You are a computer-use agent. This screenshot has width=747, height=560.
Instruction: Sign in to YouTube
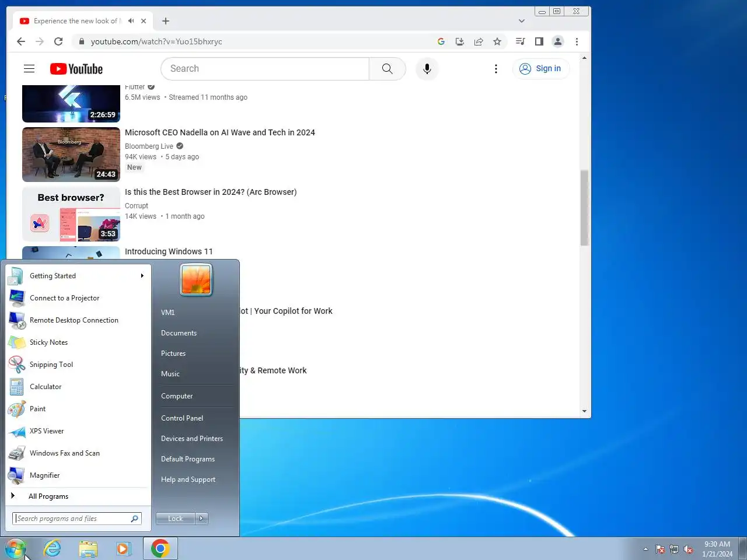(x=540, y=69)
